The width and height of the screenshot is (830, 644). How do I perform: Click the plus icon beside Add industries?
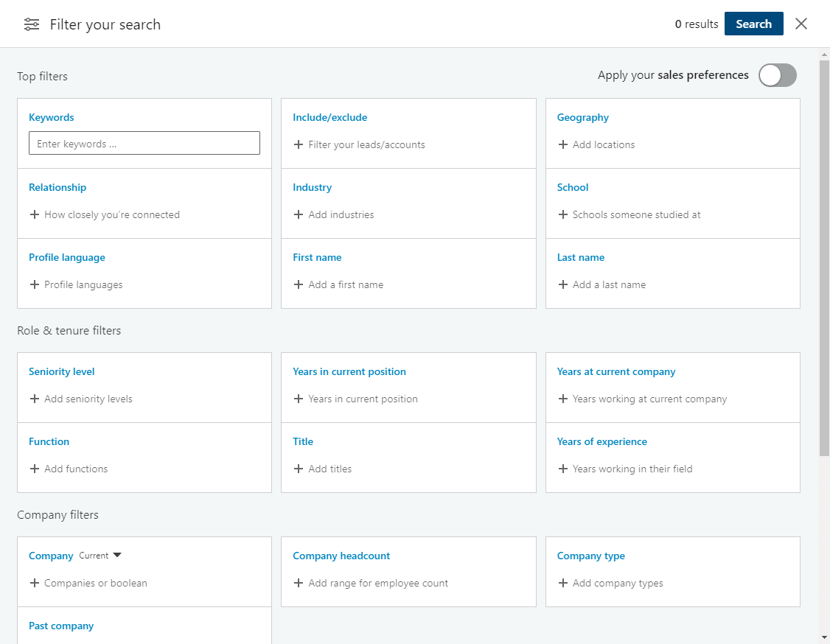coord(299,214)
